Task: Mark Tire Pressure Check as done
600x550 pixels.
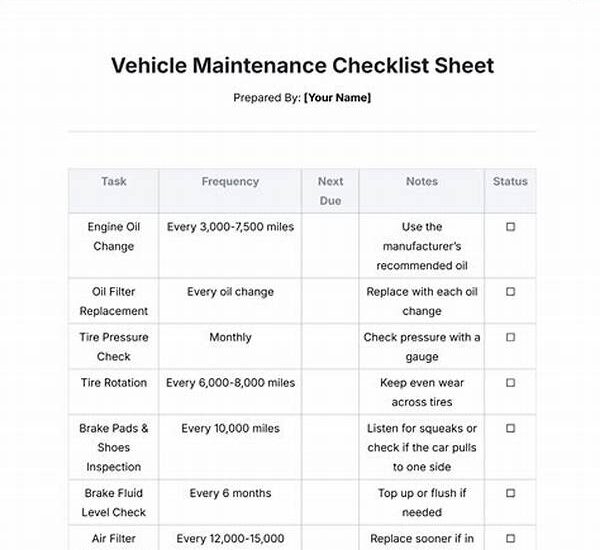Action: [x=510, y=338]
